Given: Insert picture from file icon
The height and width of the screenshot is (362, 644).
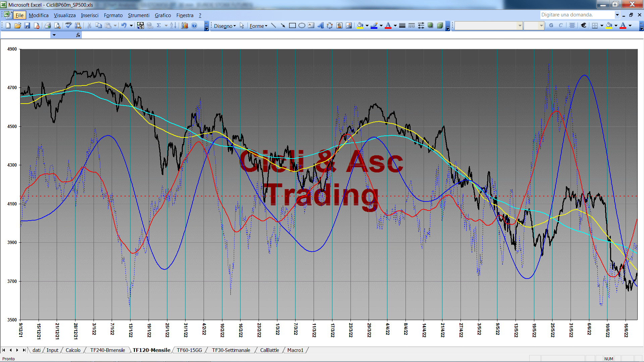Looking at the screenshot, I should (x=349, y=26).
